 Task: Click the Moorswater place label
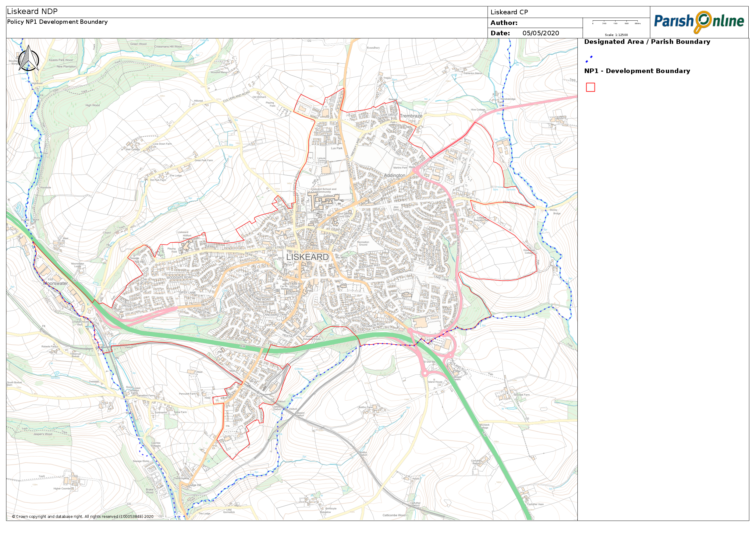pos(56,283)
